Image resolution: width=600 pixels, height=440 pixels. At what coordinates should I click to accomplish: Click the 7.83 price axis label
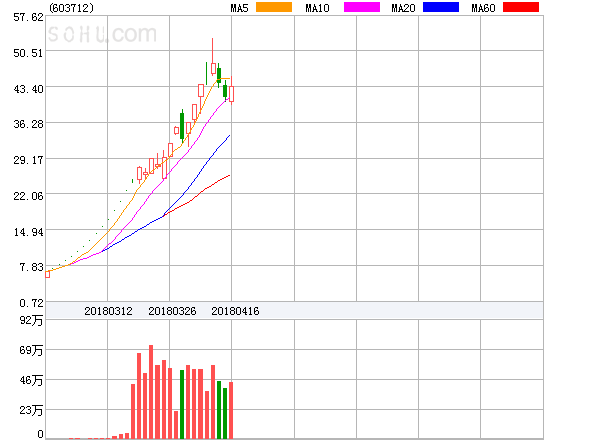(x=31, y=267)
